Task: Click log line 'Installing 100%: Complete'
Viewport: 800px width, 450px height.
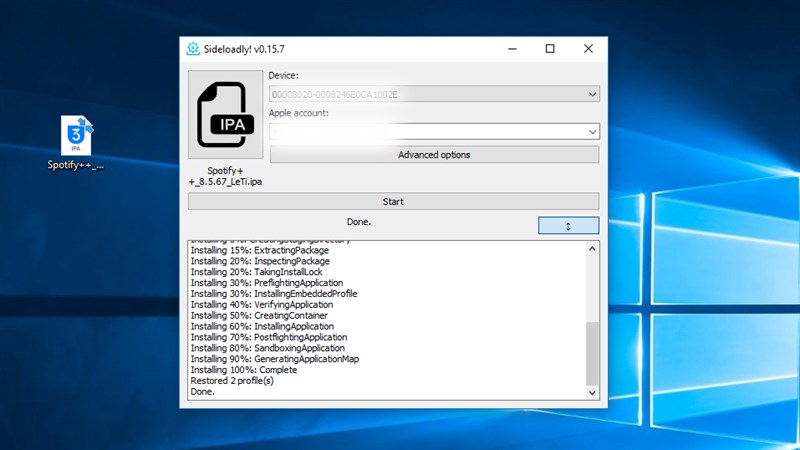Action: pyautogui.click(x=244, y=370)
